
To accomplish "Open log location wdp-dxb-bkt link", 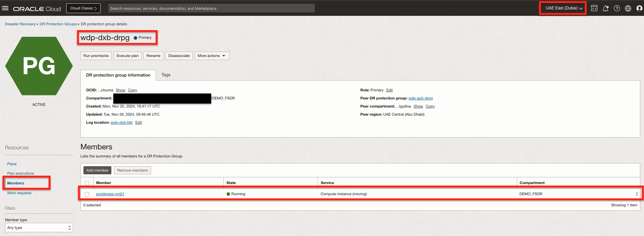I will coord(121,122).
